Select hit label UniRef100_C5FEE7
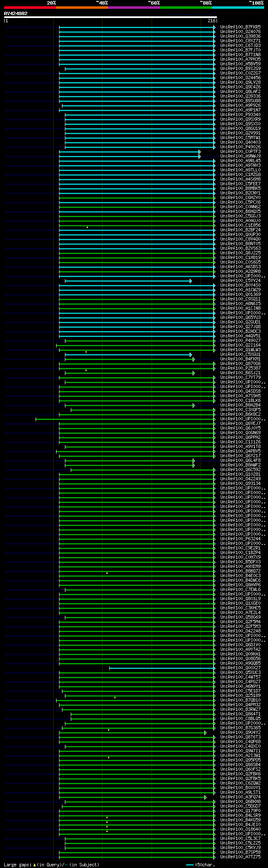Screen dimensions: 268x868 point(240,184)
